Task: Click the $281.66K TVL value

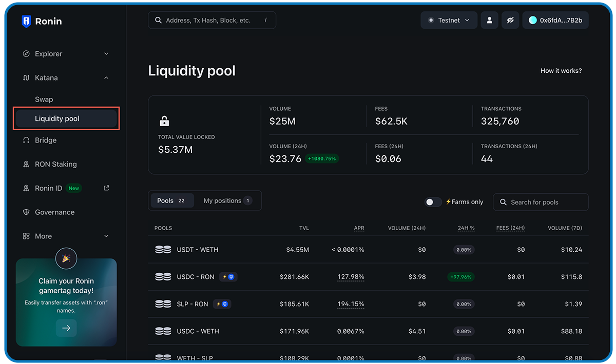Action: pyautogui.click(x=295, y=277)
